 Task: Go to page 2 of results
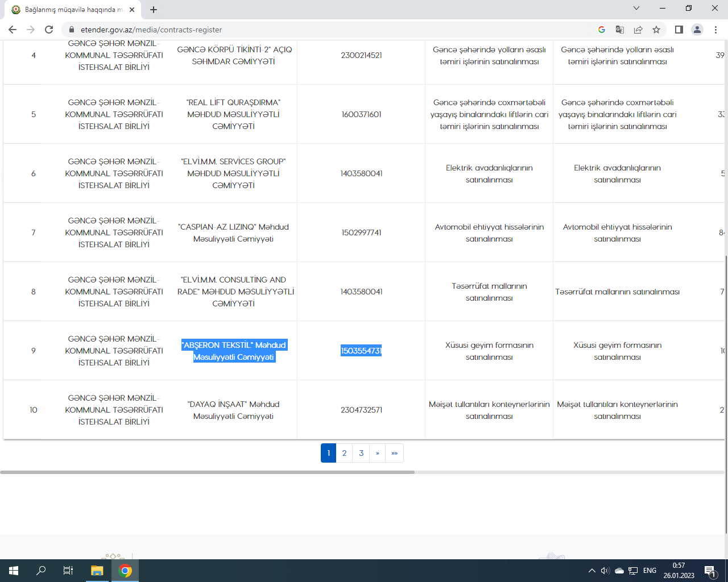coord(344,453)
